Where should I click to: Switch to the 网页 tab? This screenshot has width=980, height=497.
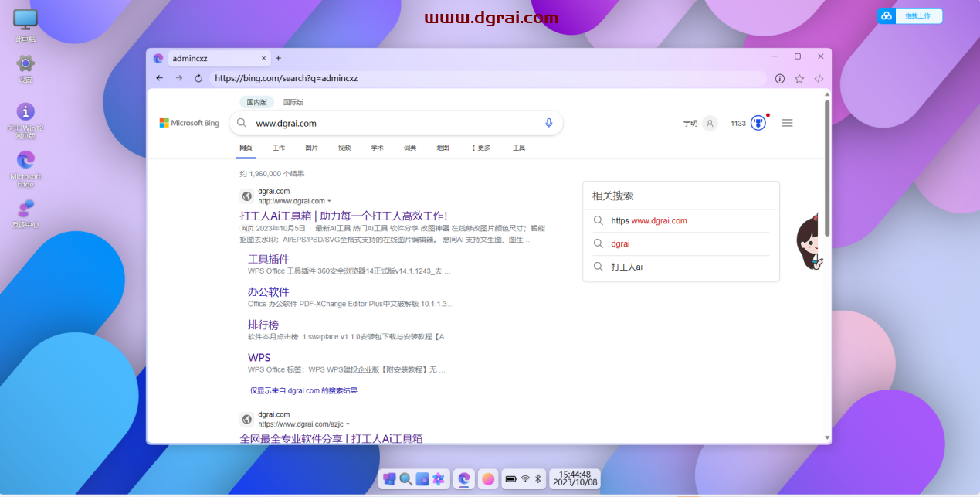click(x=246, y=148)
